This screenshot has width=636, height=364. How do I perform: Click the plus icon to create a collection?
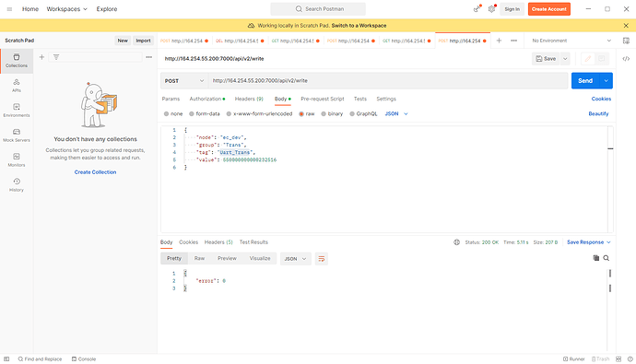point(41,57)
